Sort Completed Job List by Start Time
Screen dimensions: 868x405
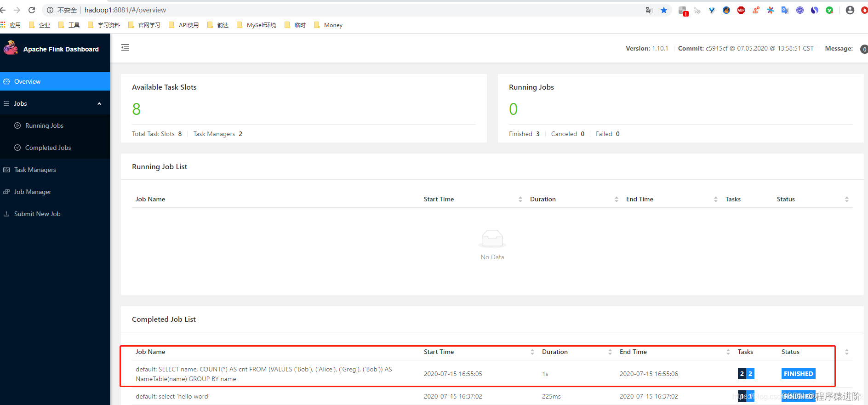click(532, 352)
